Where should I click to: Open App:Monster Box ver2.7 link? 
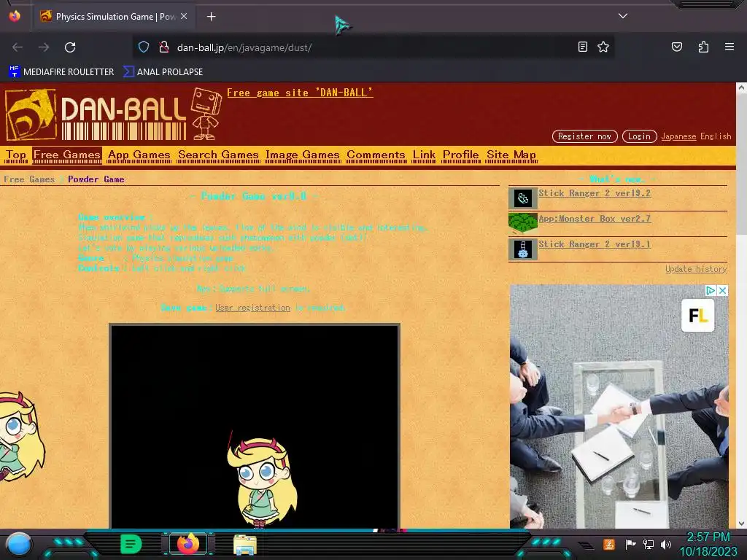point(595,219)
